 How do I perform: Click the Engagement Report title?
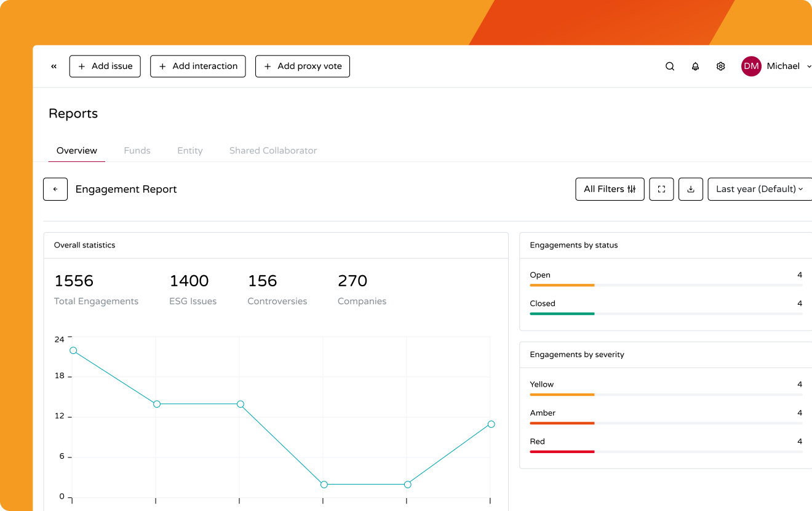tap(126, 189)
